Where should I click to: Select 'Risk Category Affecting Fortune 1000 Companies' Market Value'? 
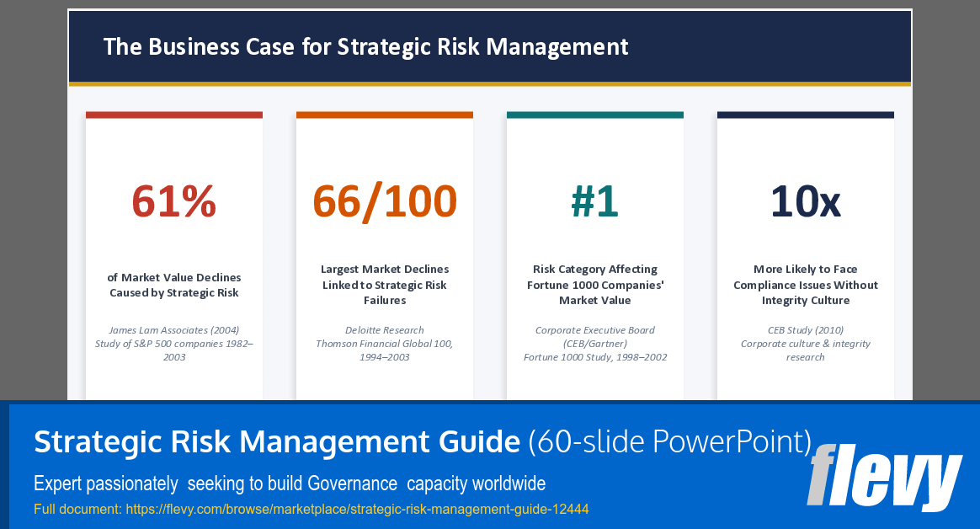(595, 285)
